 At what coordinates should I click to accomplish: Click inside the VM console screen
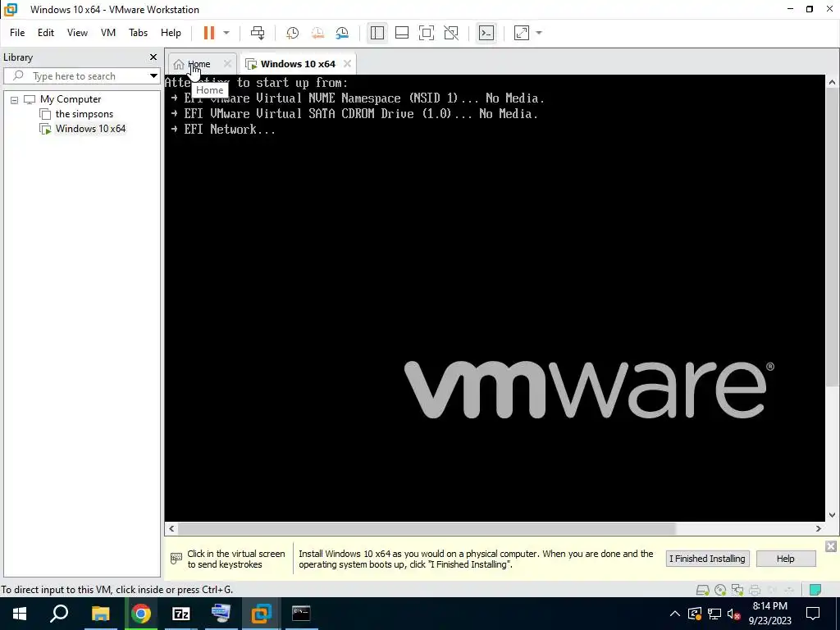(x=495, y=297)
